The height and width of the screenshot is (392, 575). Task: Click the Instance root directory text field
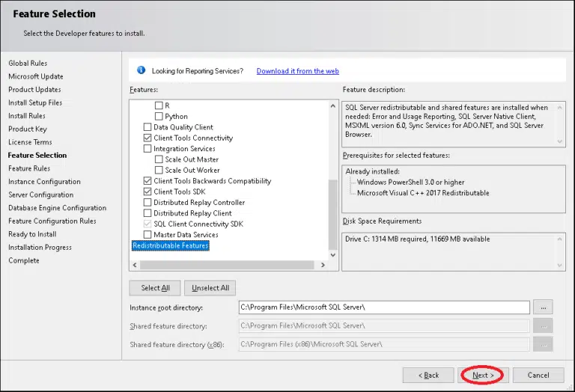coord(384,307)
